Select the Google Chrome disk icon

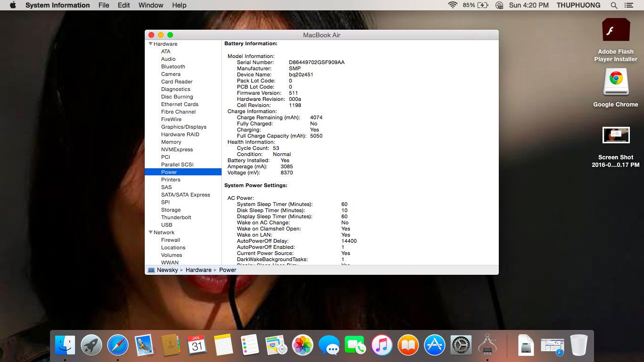(x=616, y=82)
